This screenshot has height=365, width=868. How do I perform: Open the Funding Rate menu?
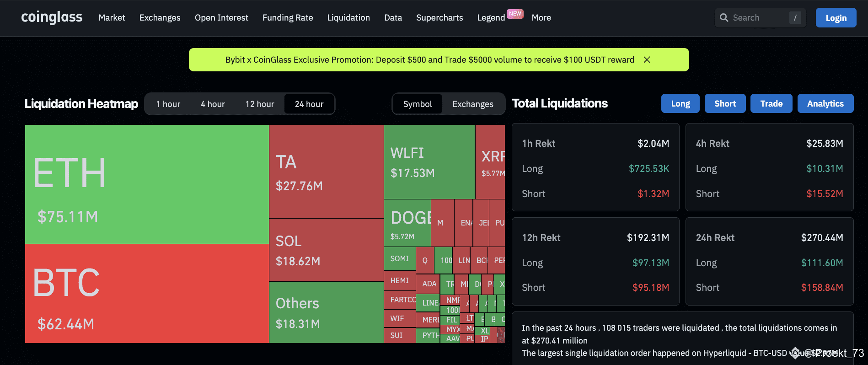[x=288, y=18]
